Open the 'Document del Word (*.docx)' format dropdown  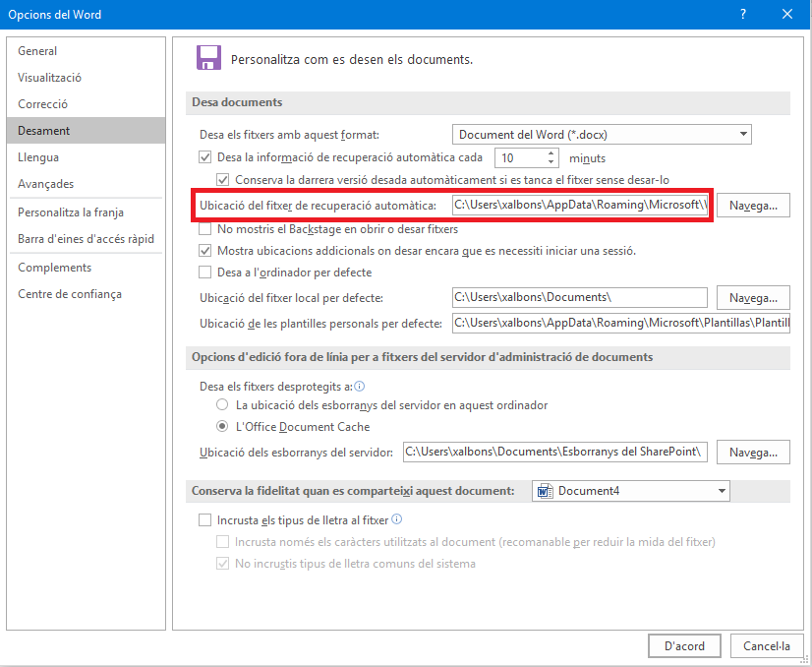point(602,134)
